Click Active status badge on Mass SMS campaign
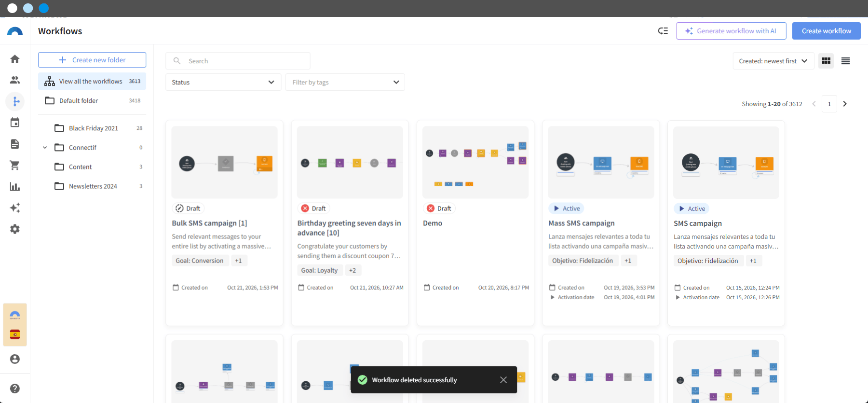 pos(567,208)
